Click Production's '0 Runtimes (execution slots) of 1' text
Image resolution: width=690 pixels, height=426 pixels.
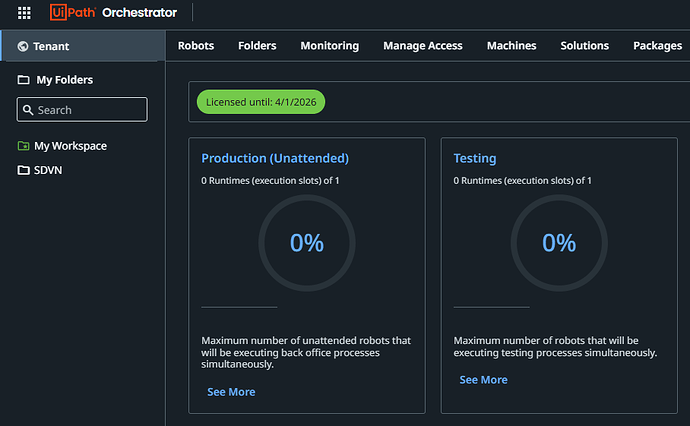pyautogui.click(x=270, y=181)
